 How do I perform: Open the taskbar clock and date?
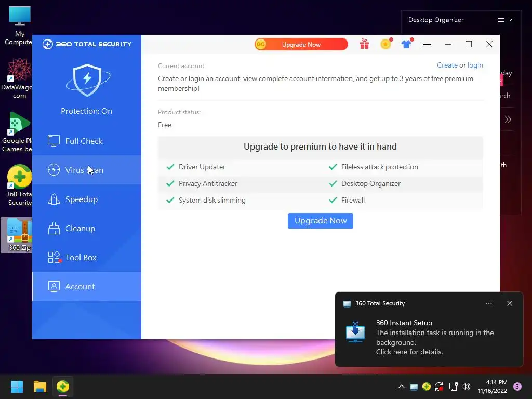coord(493,387)
